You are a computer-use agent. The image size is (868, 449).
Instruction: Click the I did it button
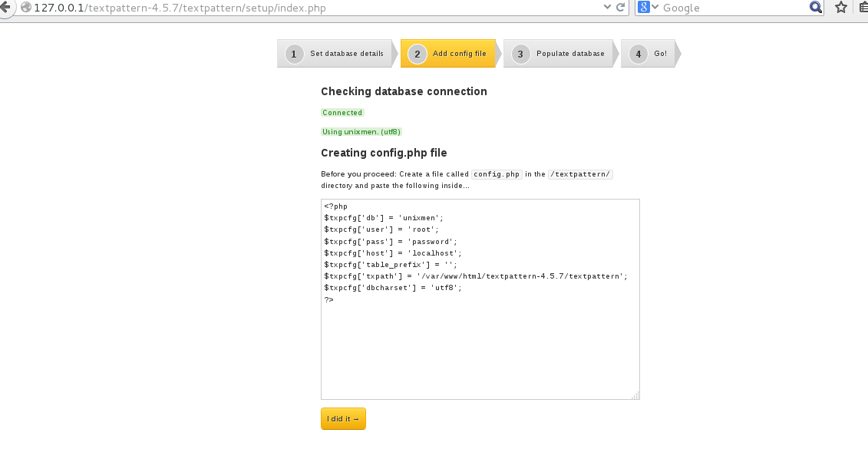click(x=343, y=418)
